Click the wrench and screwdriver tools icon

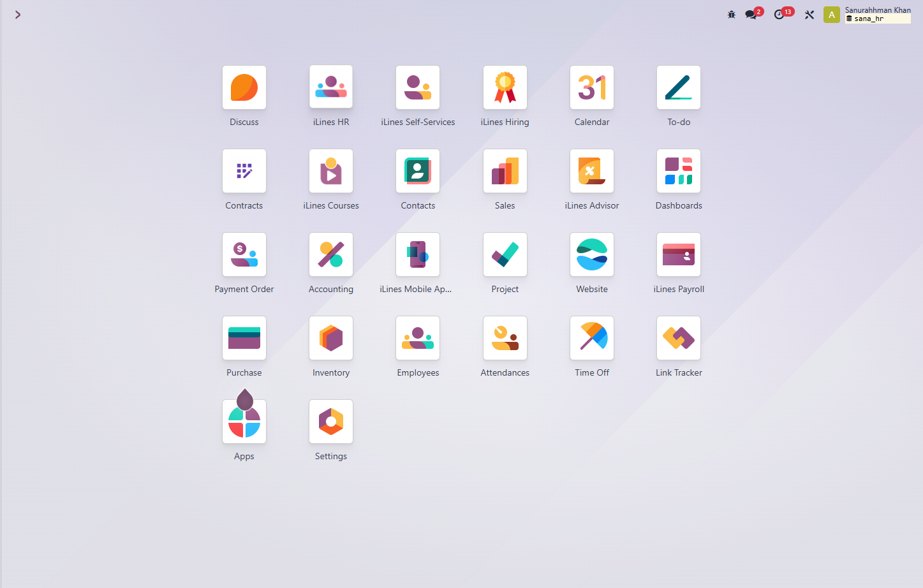pos(809,15)
